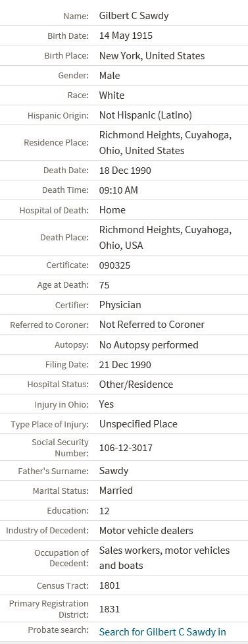Open the Search for Gilbert C Sawdy probate link
The image size is (248, 644).
coord(162,631)
